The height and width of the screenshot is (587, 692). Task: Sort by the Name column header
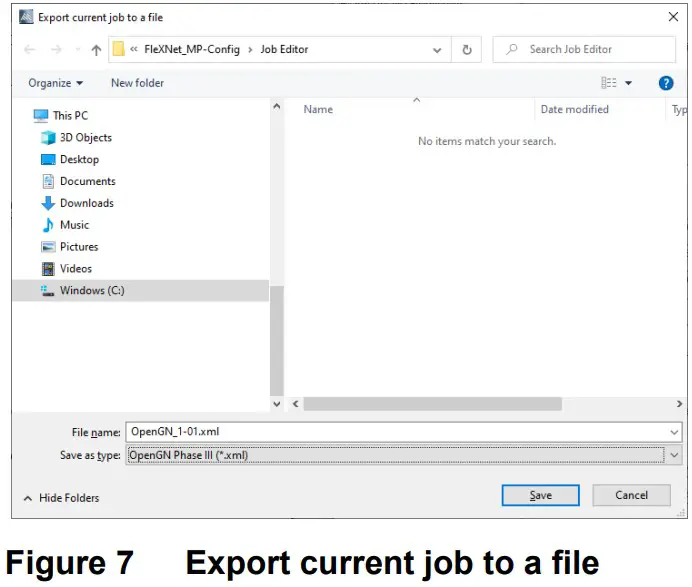(318, 109)
